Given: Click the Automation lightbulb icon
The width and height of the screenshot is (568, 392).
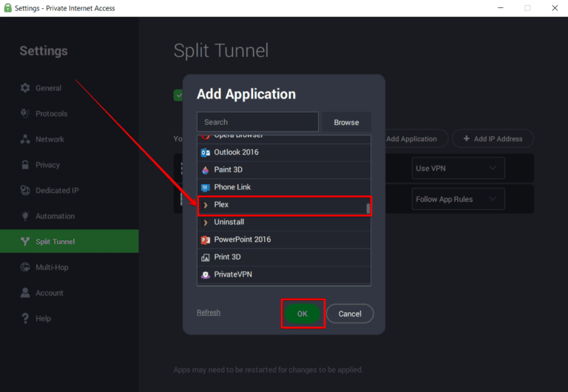Looking at the screenshot, I should (x=25, y=216).
